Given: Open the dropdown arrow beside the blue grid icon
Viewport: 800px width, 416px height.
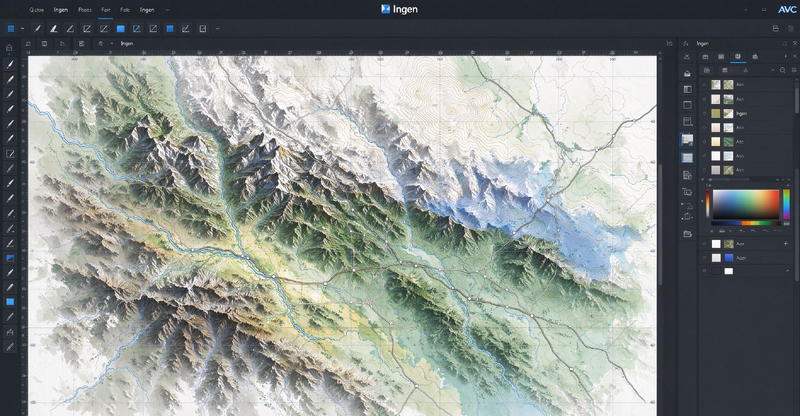Looking at the screenshot, I should pos(22,29).
